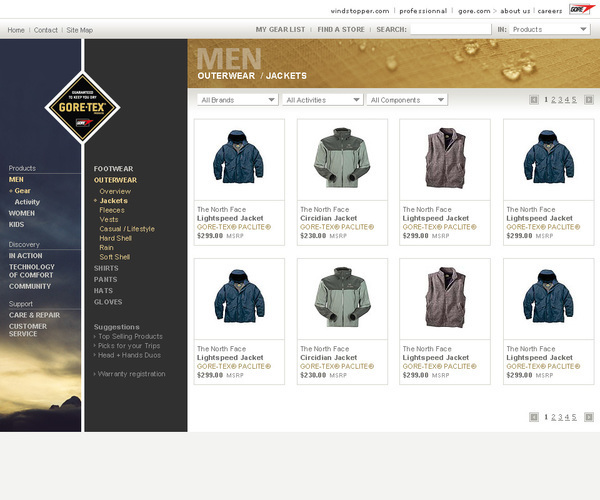Go to page 2 in top pagination
The height and width of the screenshot is (500, 600).
point(553,100)
